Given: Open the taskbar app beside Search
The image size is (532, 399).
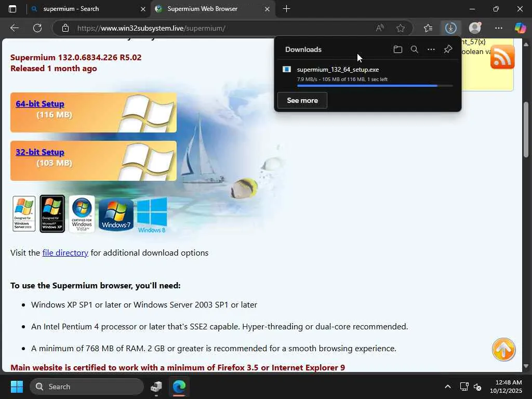Looking at the screenshot, I should point(156,387).
